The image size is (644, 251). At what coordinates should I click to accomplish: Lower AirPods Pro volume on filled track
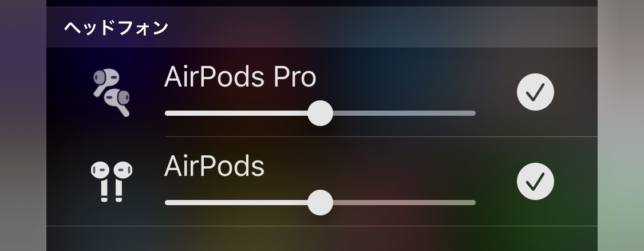[x=236, y=113]
